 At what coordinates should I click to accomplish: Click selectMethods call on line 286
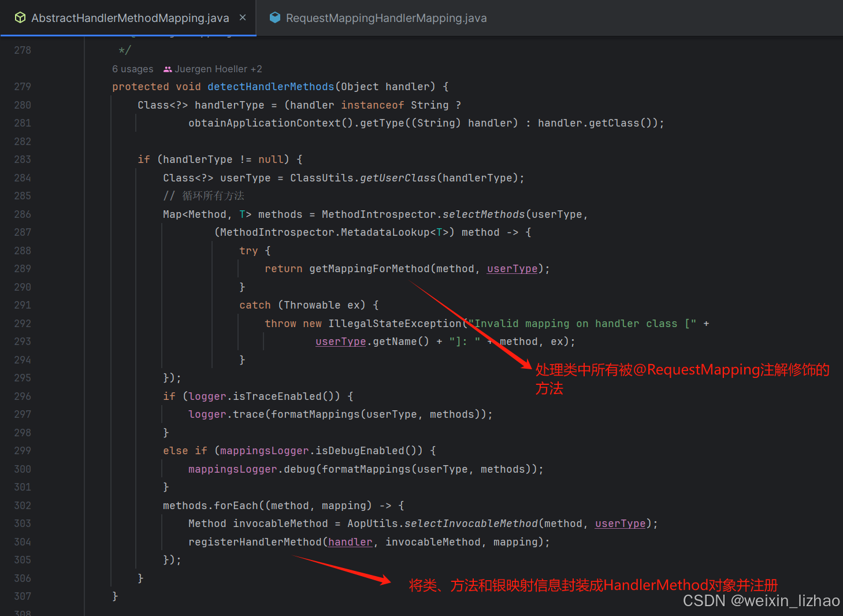pyautogui.click(x=484, y=214)
